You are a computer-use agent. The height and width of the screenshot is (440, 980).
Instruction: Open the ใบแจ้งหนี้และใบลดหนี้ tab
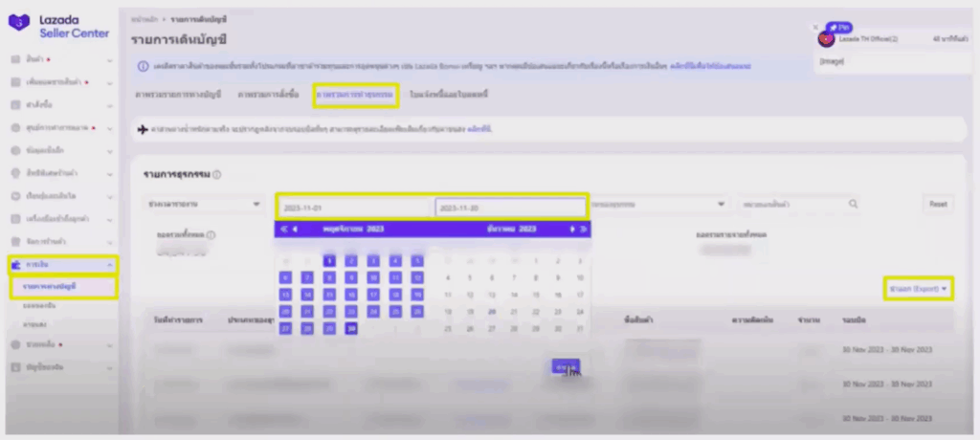(x=449, y=95)
